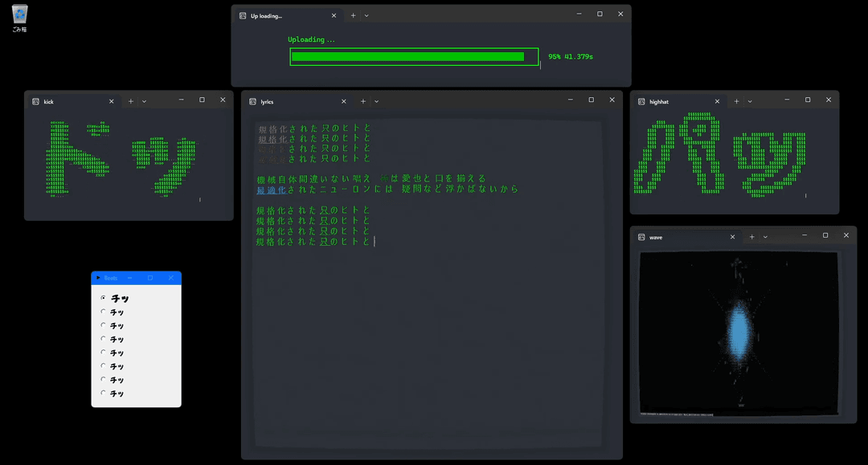Select the first チッ radio button
This screenshot has height=465, width=868.
pos(103,297)
